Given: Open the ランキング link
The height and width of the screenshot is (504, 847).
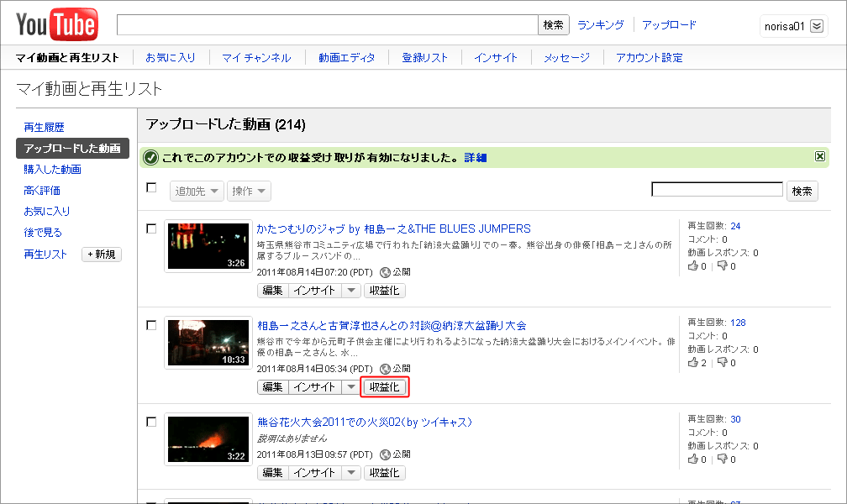Looking at the screenshot, I should (601, 25).
